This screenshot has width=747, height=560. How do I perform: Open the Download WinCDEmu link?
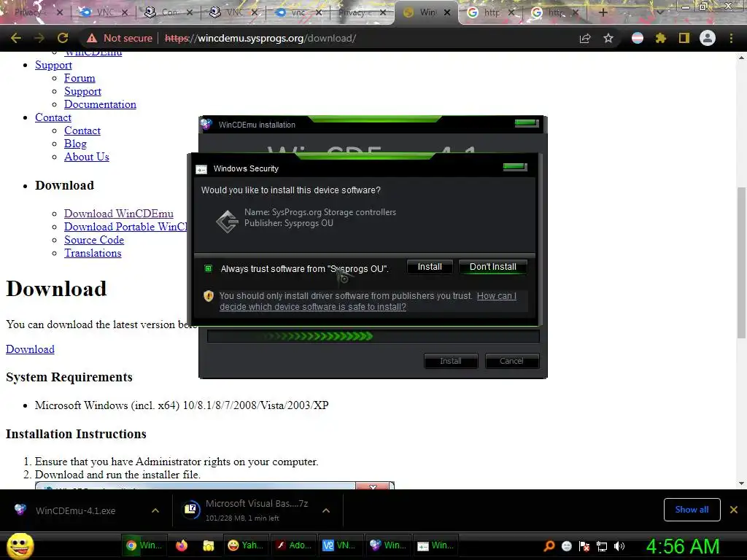tap(119, 214)
